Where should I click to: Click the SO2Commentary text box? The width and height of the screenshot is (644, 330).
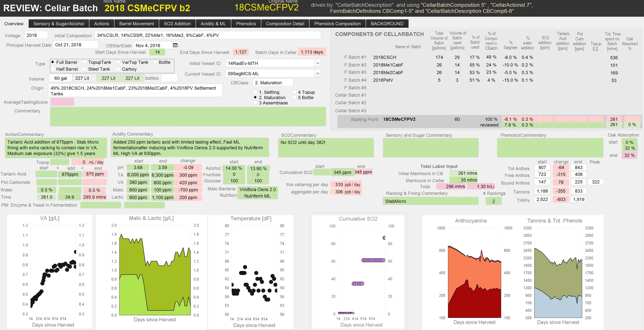coord(326,148)
